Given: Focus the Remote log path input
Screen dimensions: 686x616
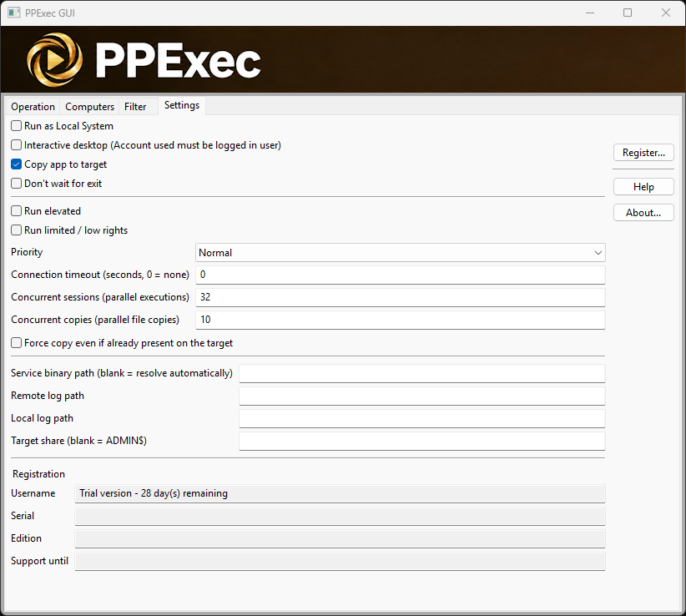Looking at the screenshot, I should click(x=422, y=396).
